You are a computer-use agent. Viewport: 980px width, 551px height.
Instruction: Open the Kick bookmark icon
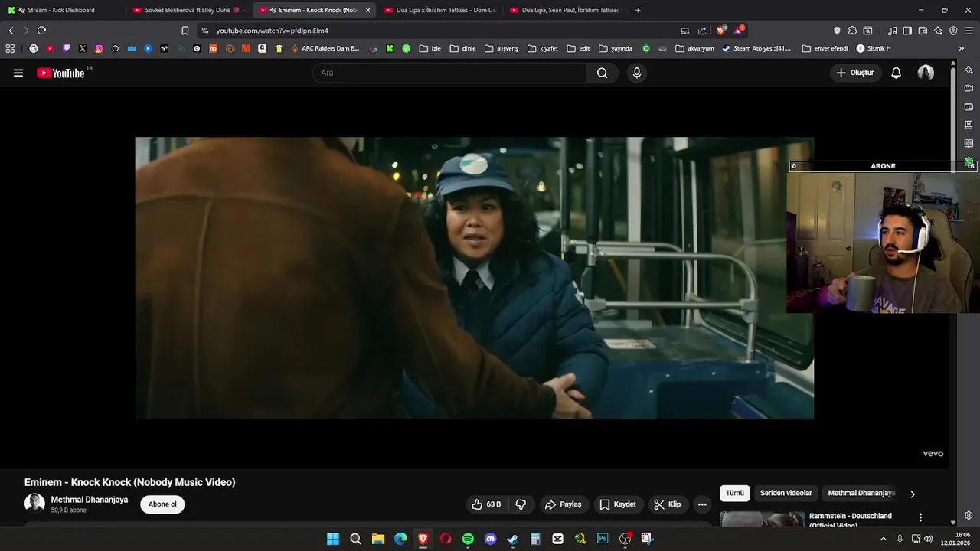pyautogui.click(x=390, y=48)
